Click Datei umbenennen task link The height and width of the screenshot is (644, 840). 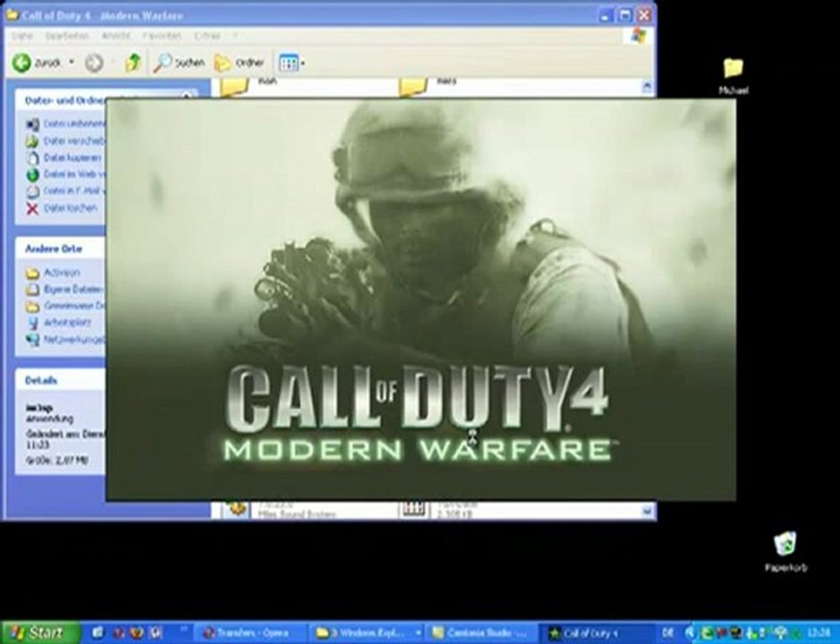74,123
